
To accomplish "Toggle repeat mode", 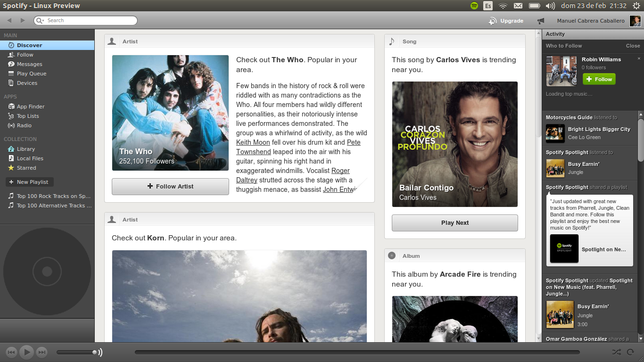I will tap(630, 352).
